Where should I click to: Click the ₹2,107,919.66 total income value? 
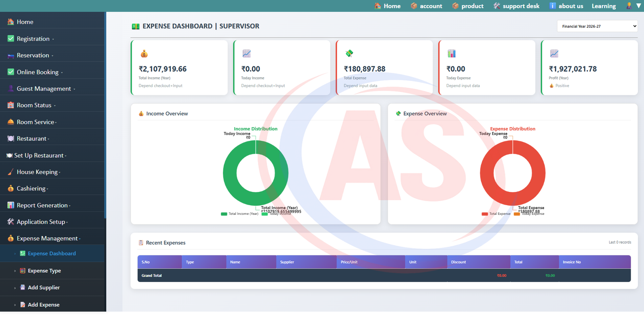(x=163, y=69)
